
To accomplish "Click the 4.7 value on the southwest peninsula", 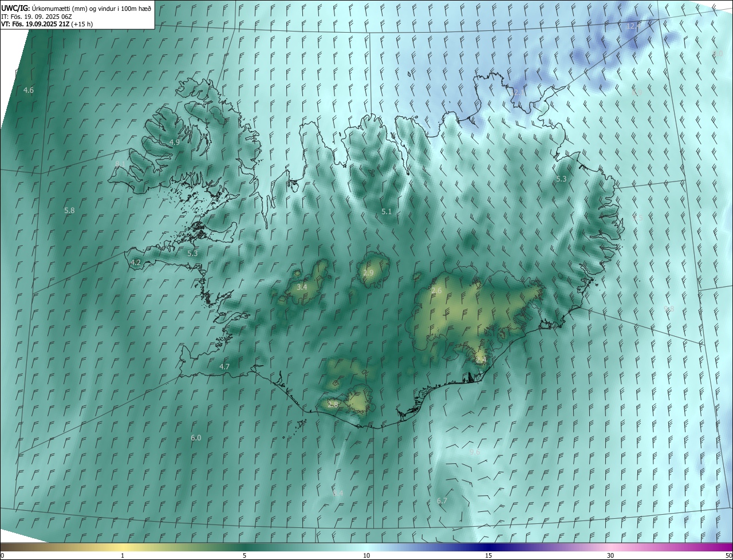I will point(224,366).
